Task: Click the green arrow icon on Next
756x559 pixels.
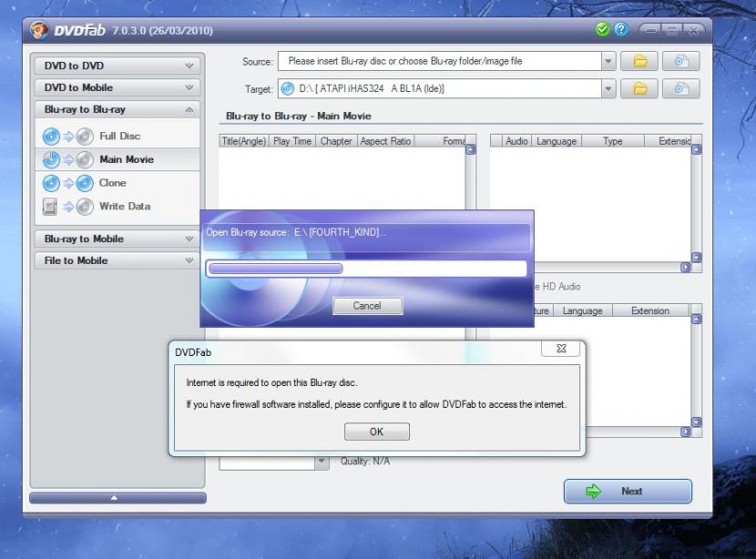Action: (x=593, y=491)
